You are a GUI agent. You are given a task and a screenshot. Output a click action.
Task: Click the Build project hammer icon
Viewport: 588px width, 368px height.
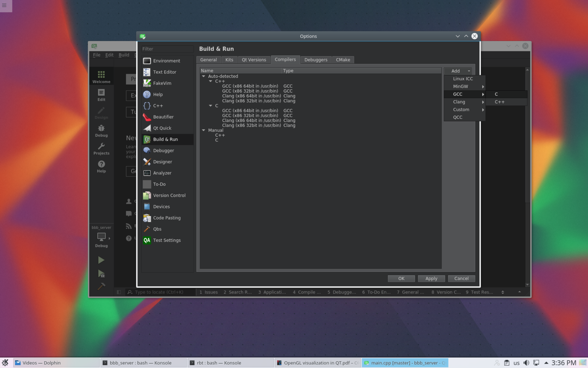(101, 287)
